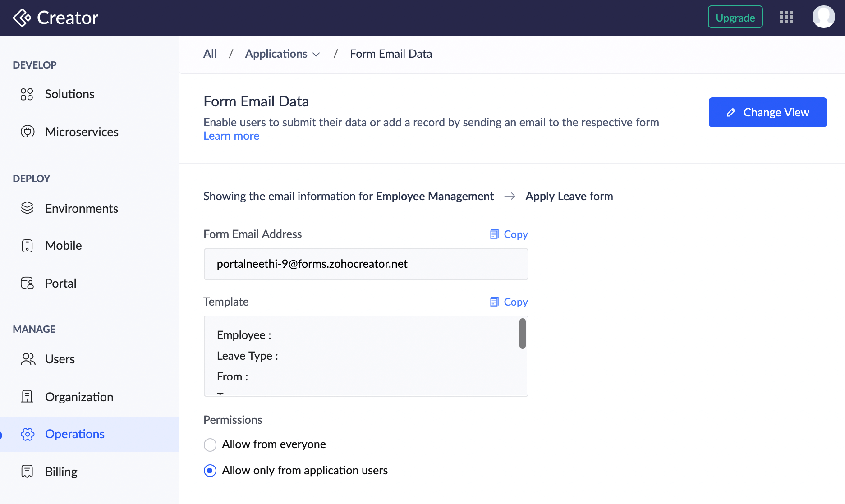Click Applications in the breadcrumb

click(x=276, y=54)
